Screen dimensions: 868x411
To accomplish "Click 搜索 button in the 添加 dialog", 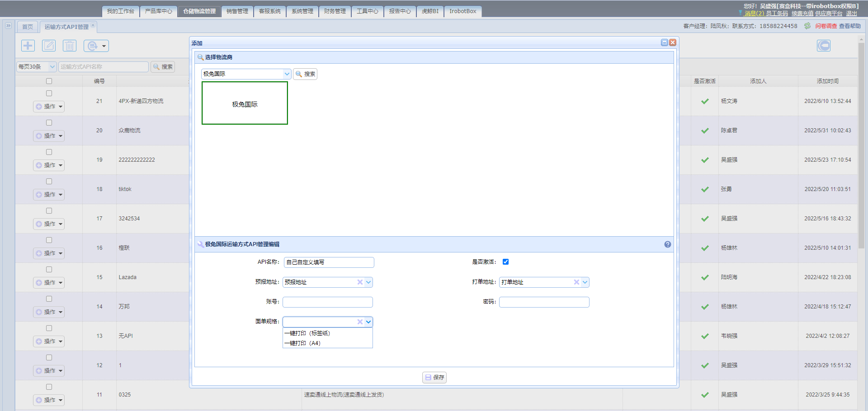I will pyautogui.click(x=305, y=74).
